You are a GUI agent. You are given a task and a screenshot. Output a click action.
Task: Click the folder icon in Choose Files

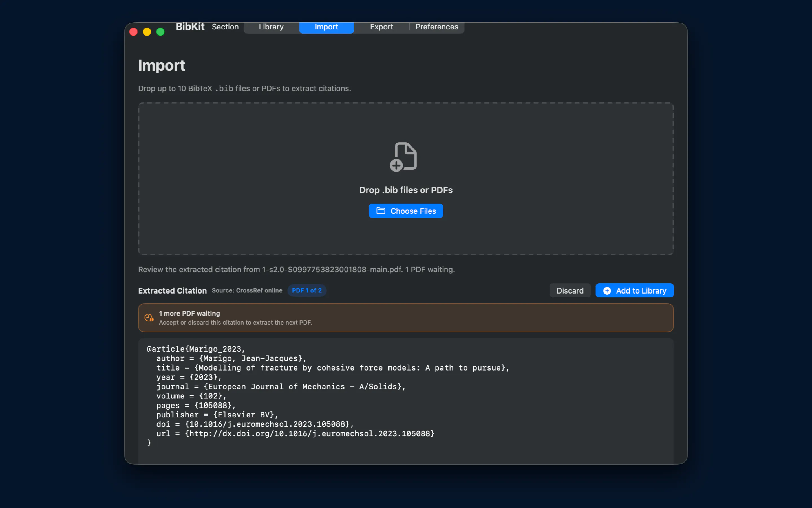(381, 211)
